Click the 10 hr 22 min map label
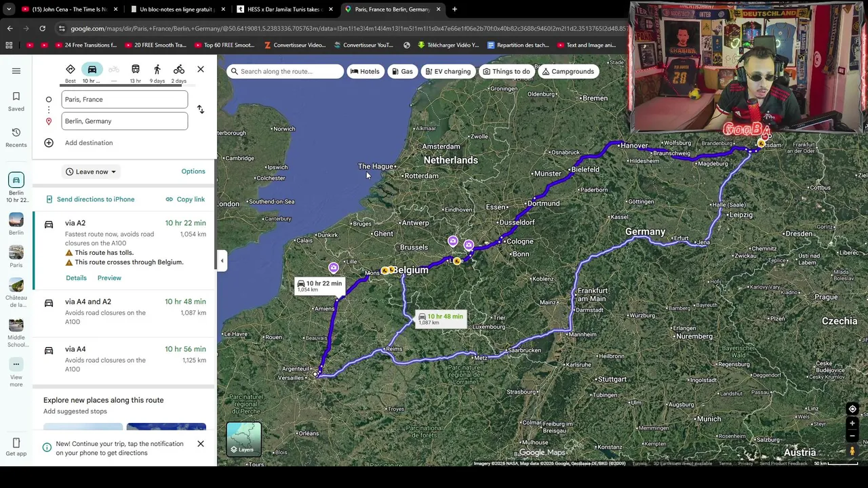The width and height of the screenshot is (868, 488). (x=319, y=286)
